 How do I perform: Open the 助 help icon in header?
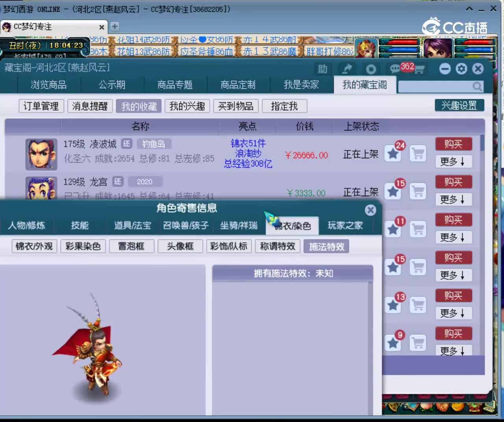click(322, 69)
